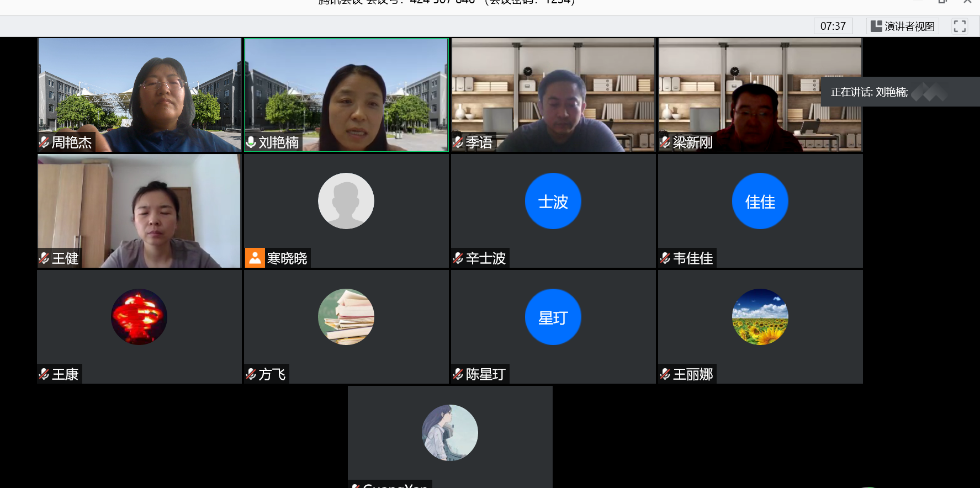The image size is (980, 488).
Task: Click the stacked books avatar of 方飞
Action: 346,317
